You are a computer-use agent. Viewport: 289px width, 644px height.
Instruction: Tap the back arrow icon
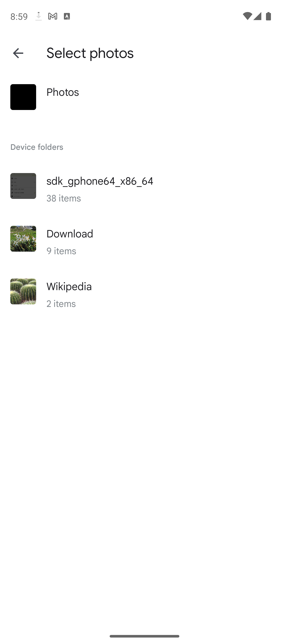(x=18, y=53)
